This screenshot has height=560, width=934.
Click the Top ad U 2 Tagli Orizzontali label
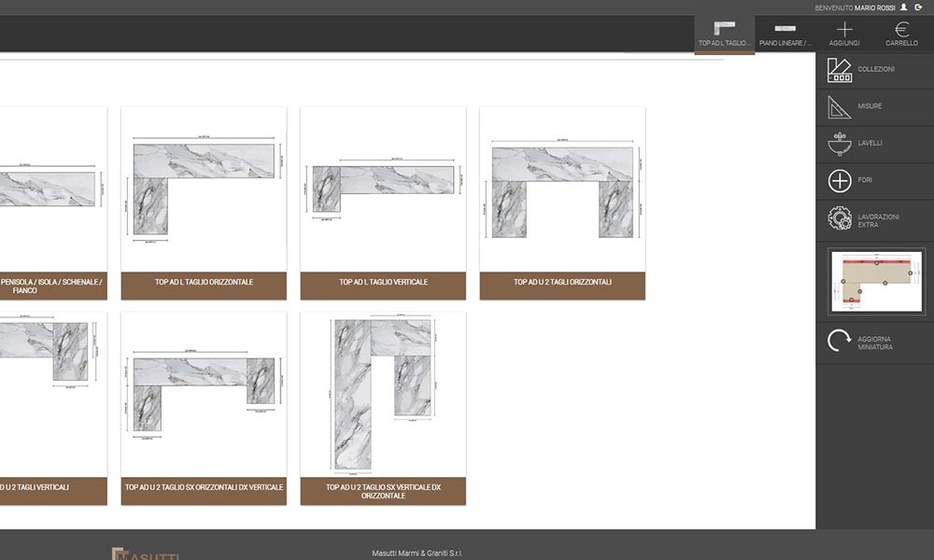(562, 282)
